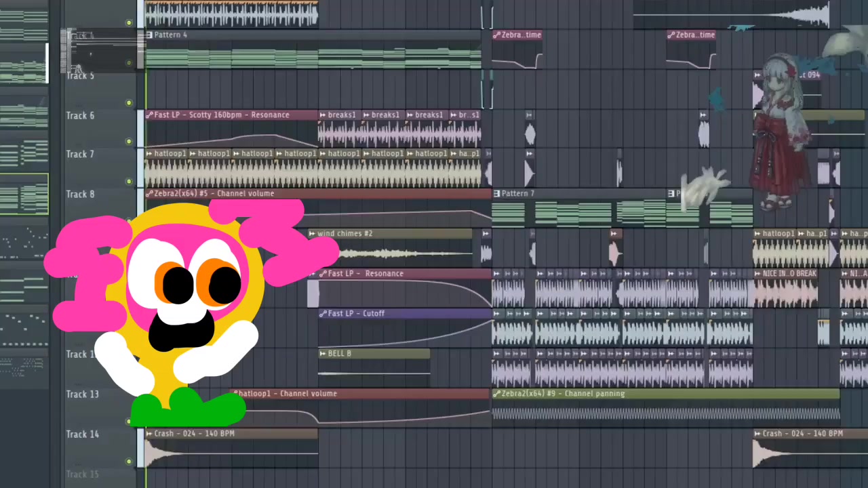Screen dimensions: 868x488
Task: Click automation icon on Fast LP Scotty Resonance clip
Action: coord(149,115)
